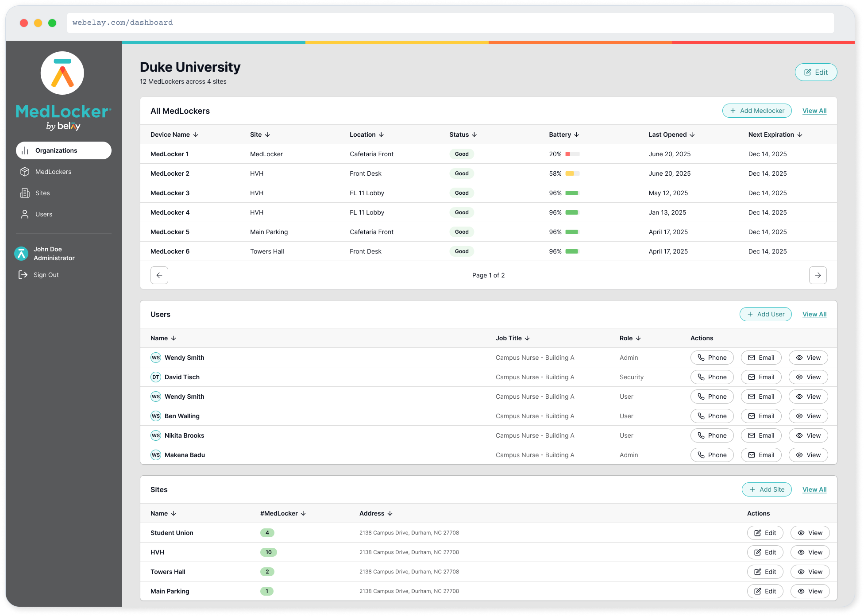Click the Sites icon in the sidebar

tap(25, 193)
